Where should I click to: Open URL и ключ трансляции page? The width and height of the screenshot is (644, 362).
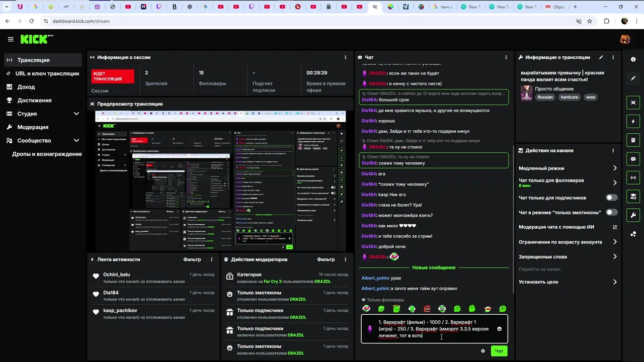pyautogui.click(x=43, y=73)
